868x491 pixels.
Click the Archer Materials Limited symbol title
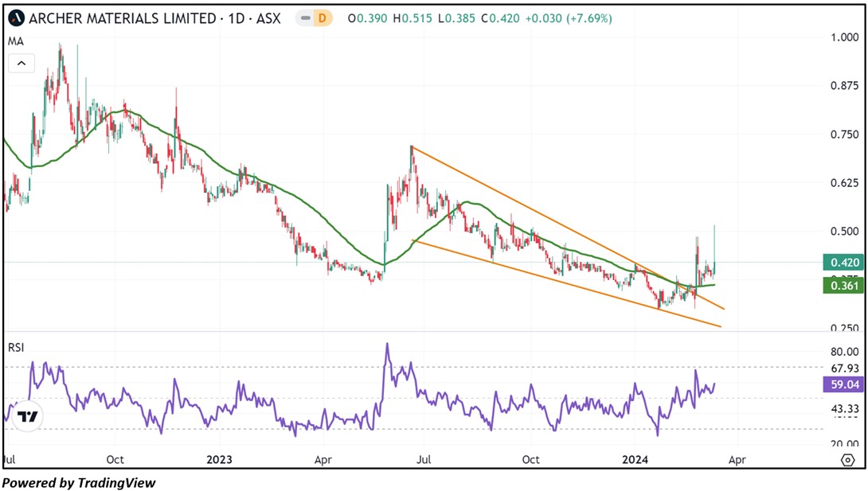tap(155, 18)
